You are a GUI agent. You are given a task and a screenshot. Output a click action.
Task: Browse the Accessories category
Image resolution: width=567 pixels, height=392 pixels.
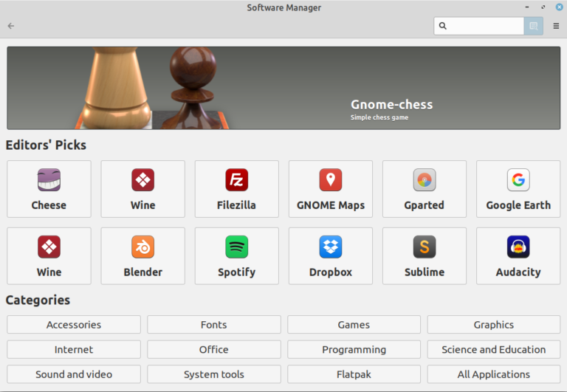[74, 325]
